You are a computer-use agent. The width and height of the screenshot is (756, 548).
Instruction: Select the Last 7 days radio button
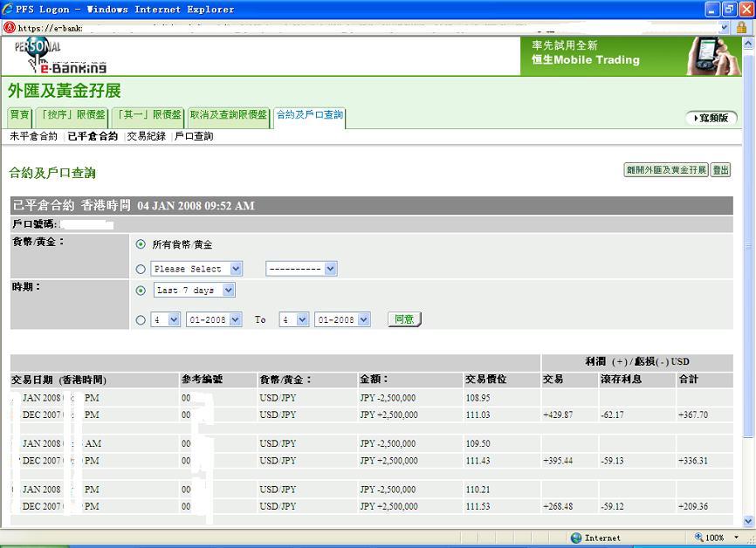pos(141,291)
